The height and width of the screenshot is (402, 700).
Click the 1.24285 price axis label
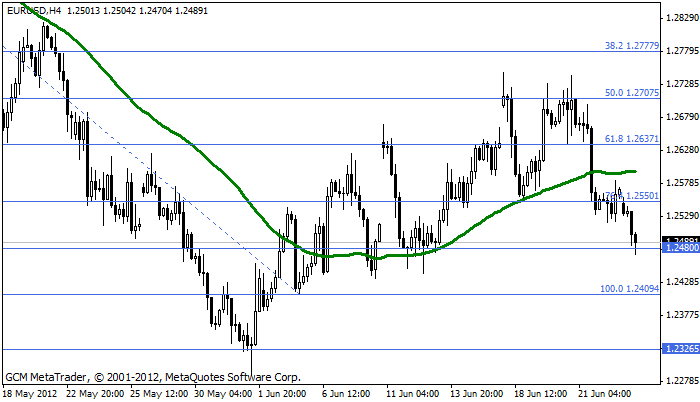pyautogui.click(x=682, y=282)
